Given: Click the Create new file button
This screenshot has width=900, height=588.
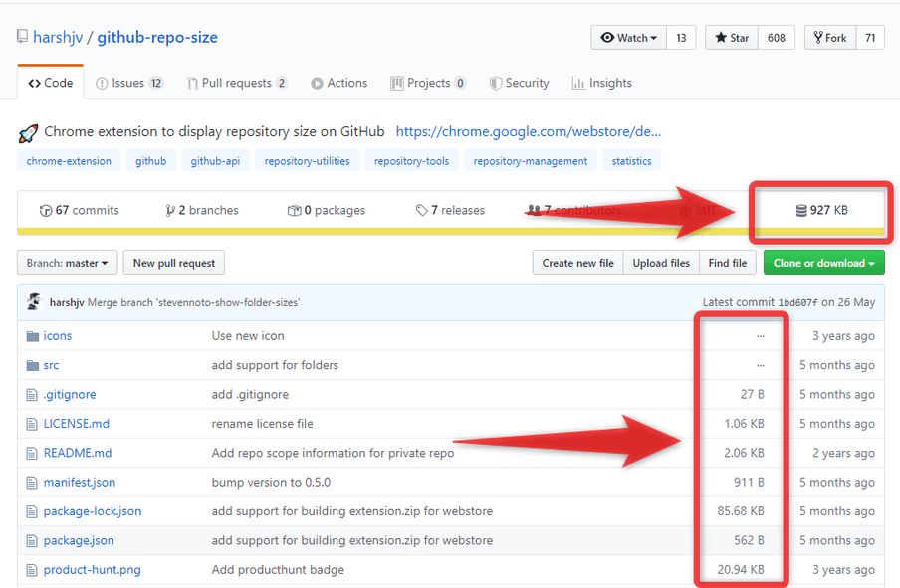Looking at the screenshot, I should (x=578, y=263).
